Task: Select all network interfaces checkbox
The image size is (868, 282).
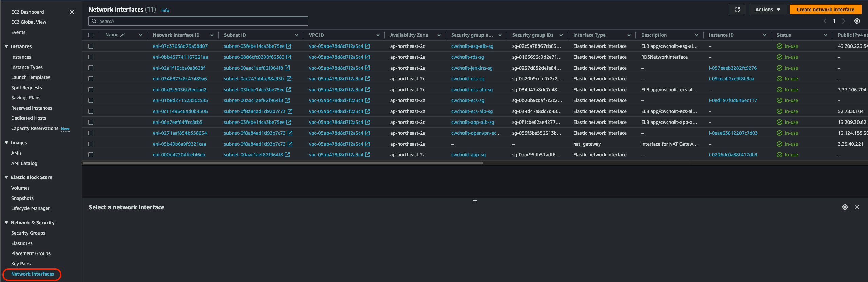Action: tap(91, 35)
